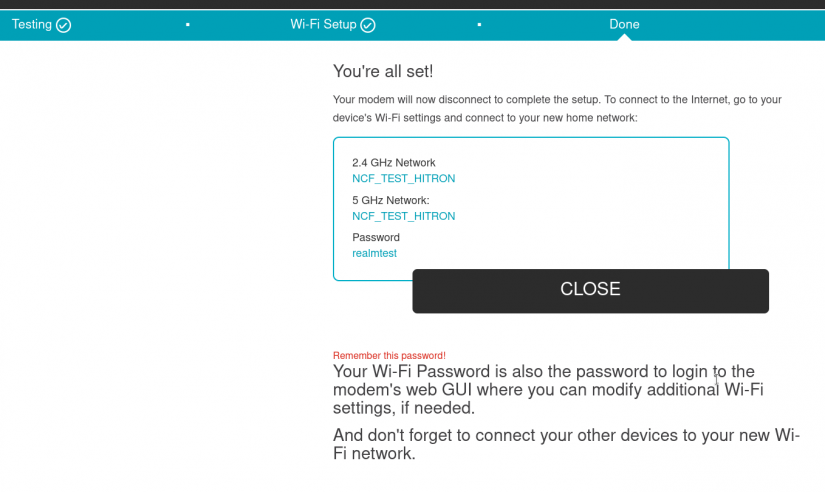Click the dot separator before the Done step
This screenshot has width=825, height=492.
480,24
